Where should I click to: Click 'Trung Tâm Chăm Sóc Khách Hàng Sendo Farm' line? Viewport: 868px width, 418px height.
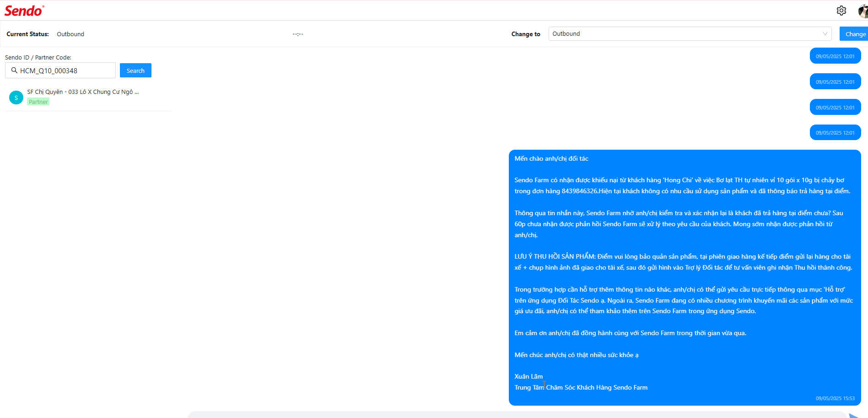click(x=581, y=387)
